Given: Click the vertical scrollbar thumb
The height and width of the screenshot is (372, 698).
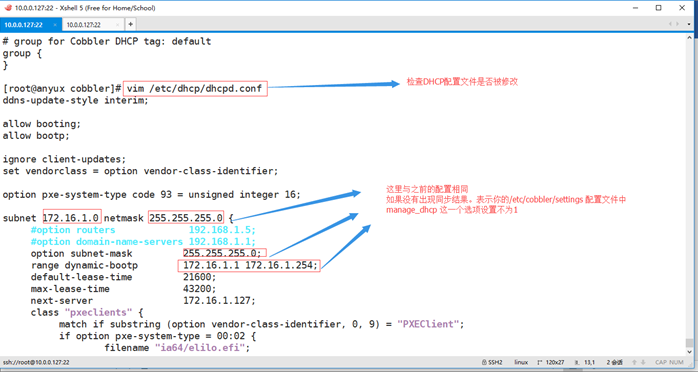Looking at the screenshot, I should tap(690, 343).
